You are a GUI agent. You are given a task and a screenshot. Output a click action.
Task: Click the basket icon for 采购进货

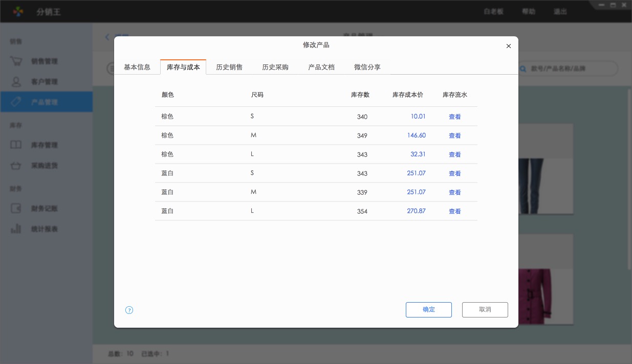click(16, 166)
